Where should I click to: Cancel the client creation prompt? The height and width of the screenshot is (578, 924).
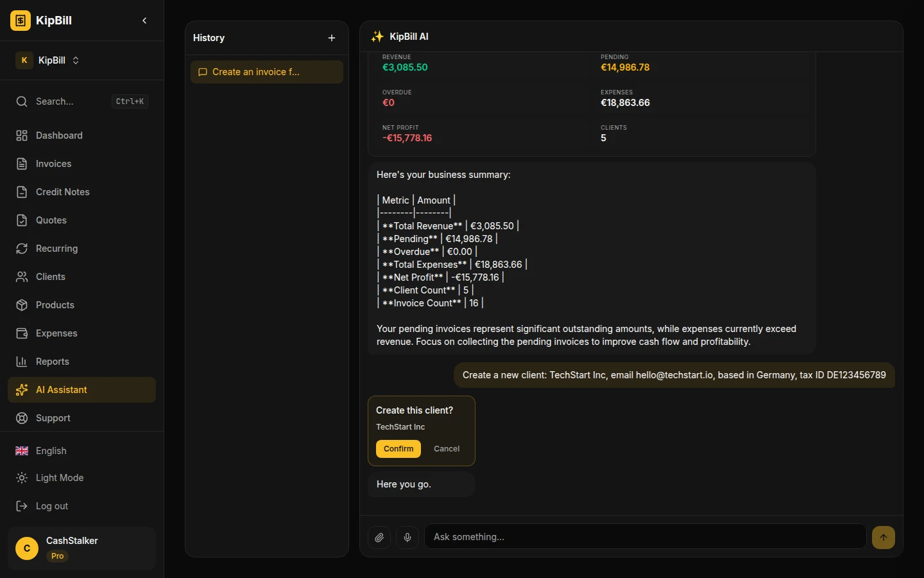pyautogui.click(x=447, y=449)
